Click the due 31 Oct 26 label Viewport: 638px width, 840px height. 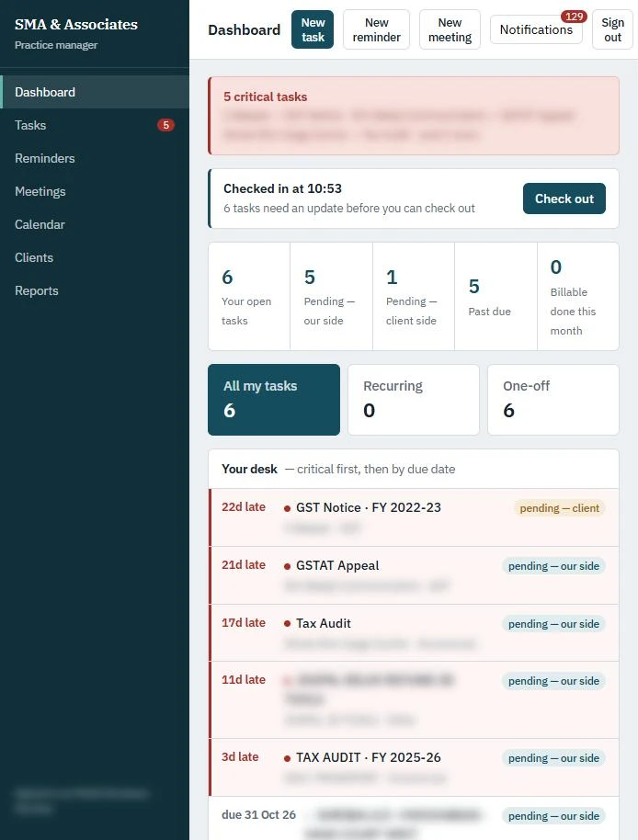[258, 814]
